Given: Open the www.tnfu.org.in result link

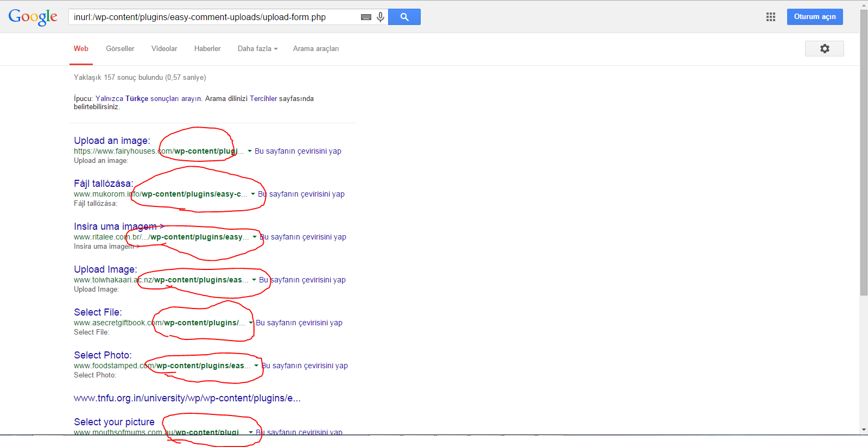Looking at the screenshot, I should 187,398.
